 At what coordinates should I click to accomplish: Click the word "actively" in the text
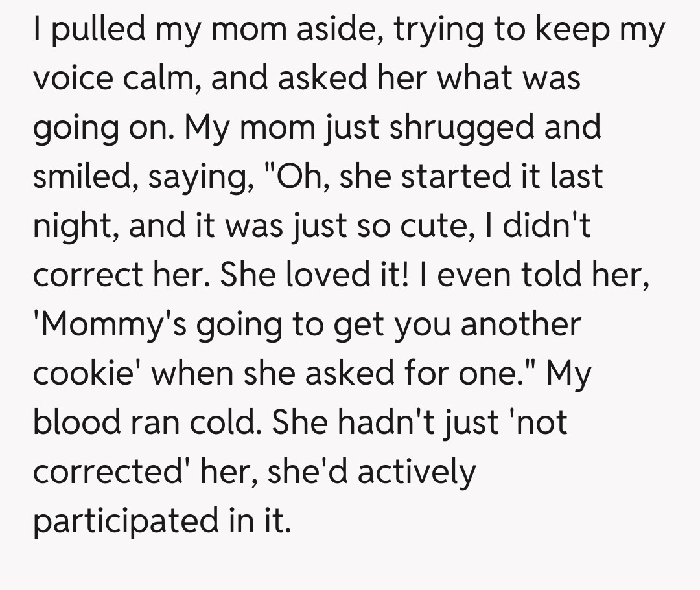click(x=417, y=472)
